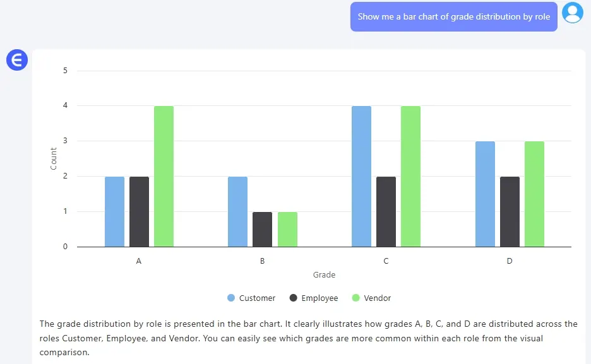
Task: Click the user's bar chart request message bubble
Action: pos(453,17)
